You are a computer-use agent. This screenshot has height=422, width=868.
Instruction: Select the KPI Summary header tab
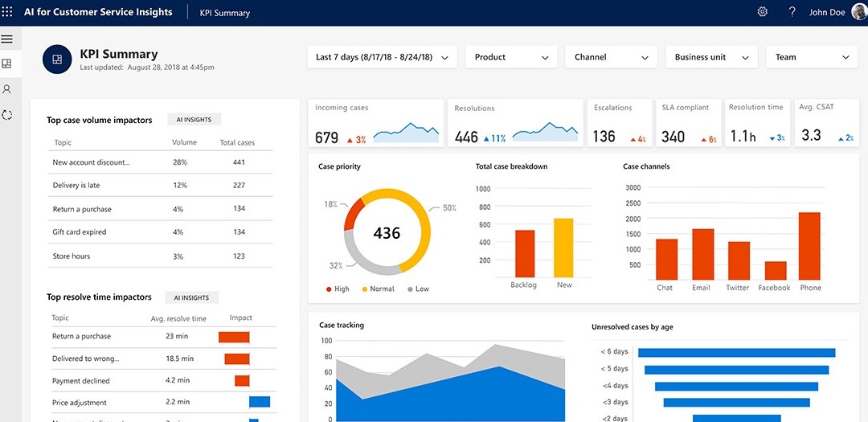225,13
